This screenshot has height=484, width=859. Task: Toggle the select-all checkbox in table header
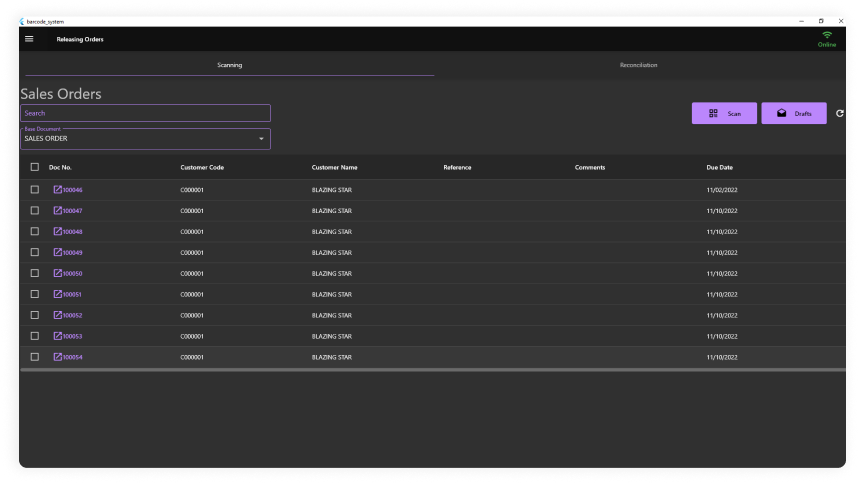point(35,167)
